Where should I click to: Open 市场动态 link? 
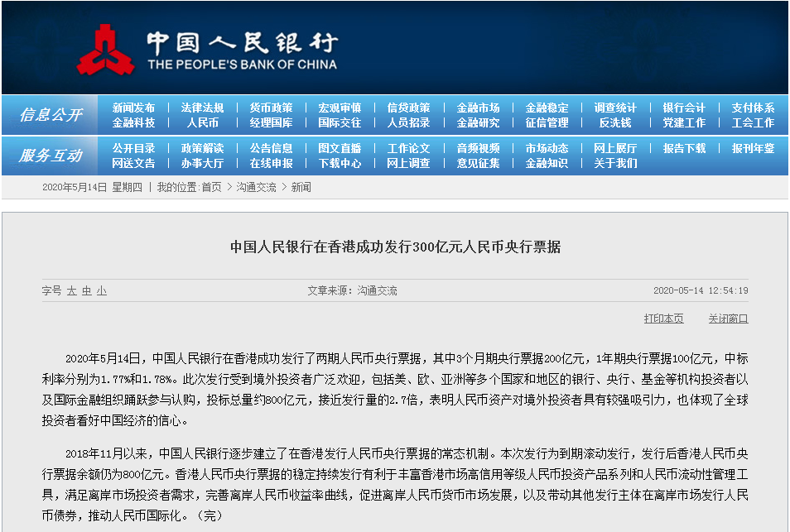(547, 148)
